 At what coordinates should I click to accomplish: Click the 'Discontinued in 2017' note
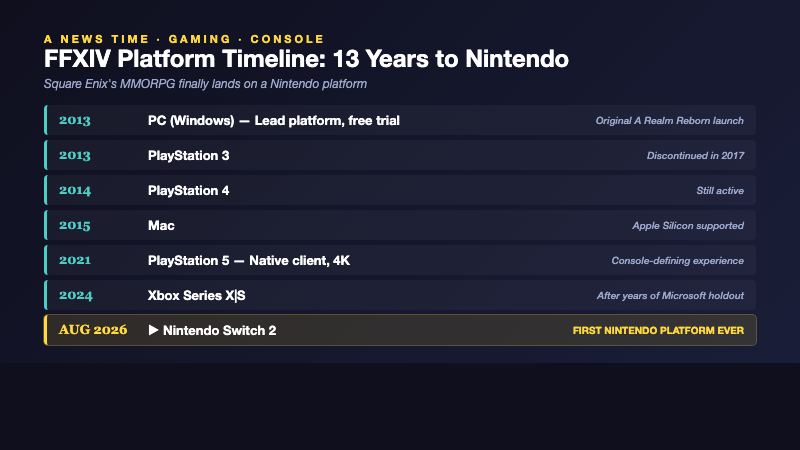point(695,156)
